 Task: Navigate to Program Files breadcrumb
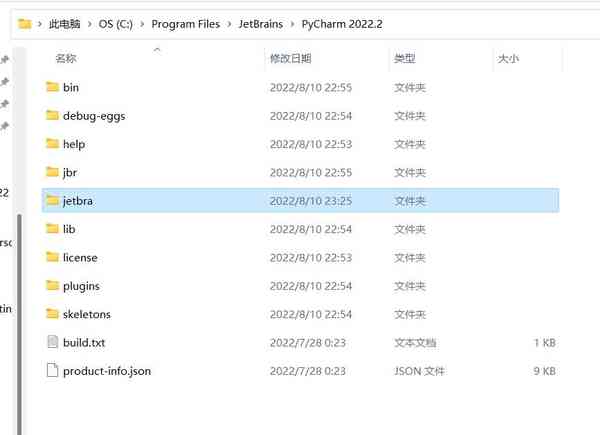pyautogui.click(x=186, y=24)
